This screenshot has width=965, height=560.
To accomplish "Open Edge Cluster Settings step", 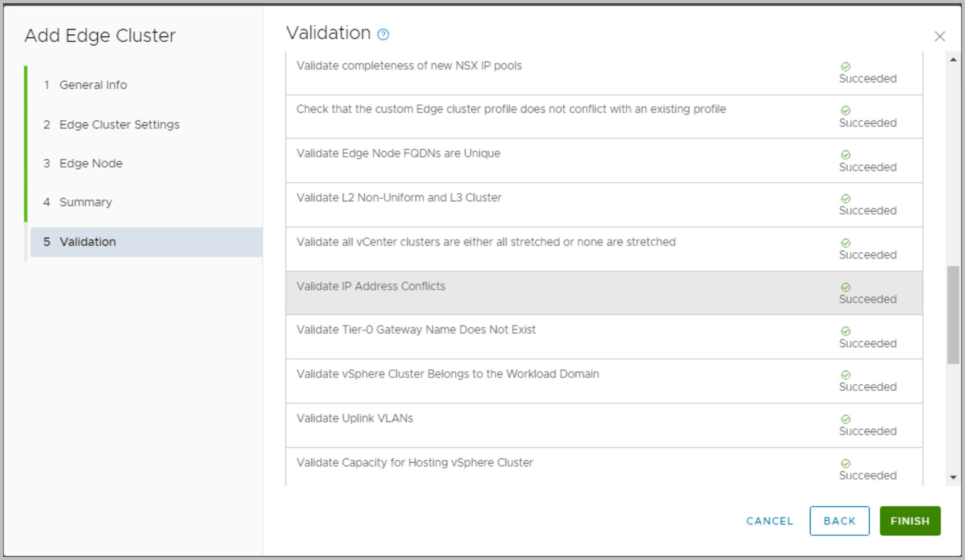I will (x=119, y=124).
